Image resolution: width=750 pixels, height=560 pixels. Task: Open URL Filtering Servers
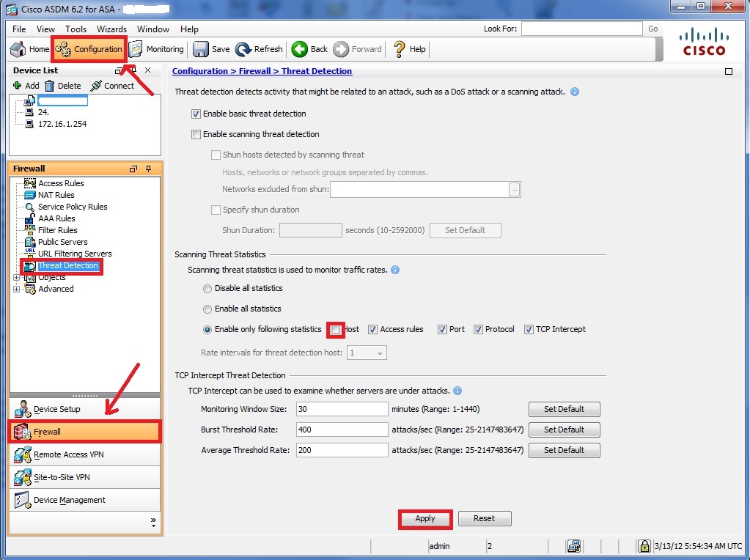(x=75, y=254)
